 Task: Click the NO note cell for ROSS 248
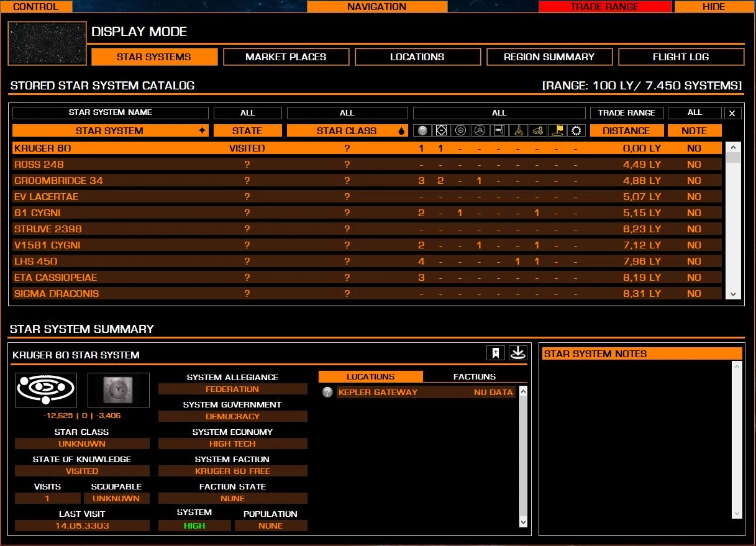pyautogui.click(x=695, y=165)
